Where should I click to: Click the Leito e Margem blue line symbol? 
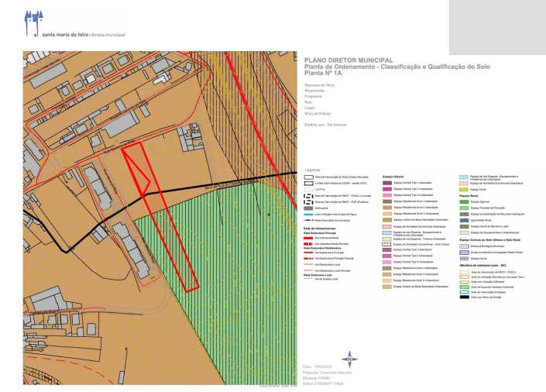308,215
